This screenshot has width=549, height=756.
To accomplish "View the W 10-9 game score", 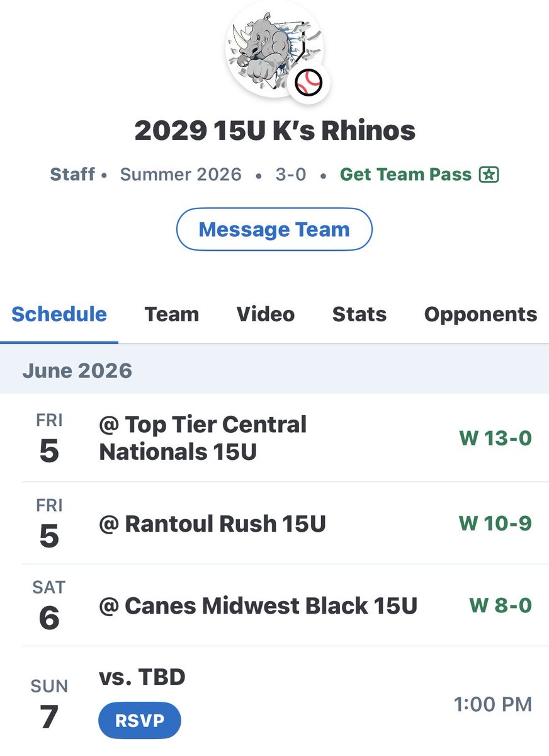I will (495, 524).
